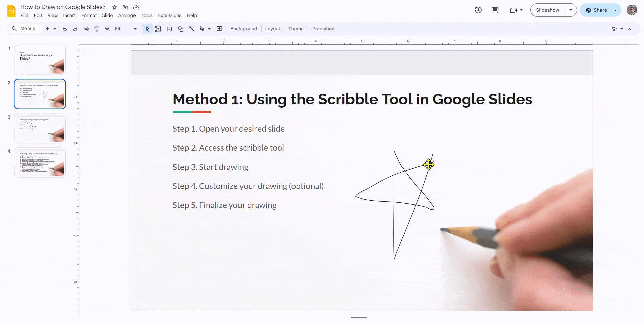Select the paint format tool
Screen dimensions: 644x324
(x=97, y=29)
